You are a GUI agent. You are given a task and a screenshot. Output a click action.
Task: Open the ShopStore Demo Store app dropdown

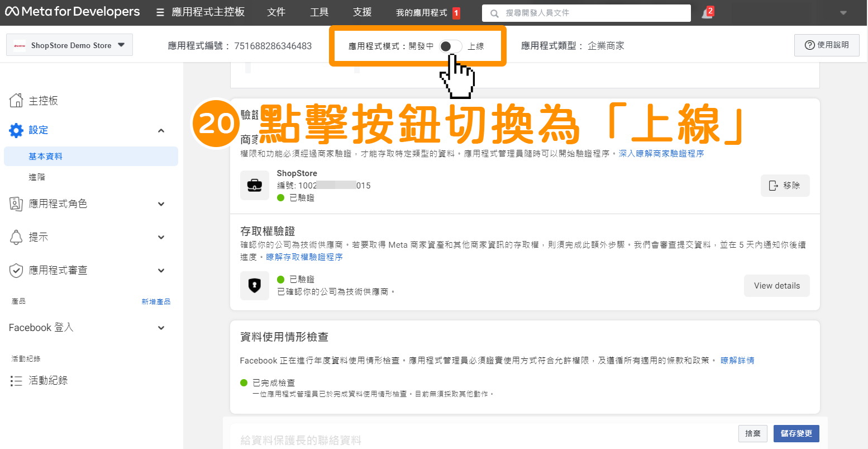click(69, 45)
